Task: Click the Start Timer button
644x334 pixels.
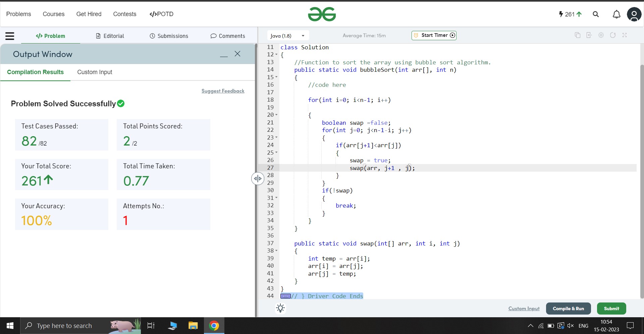Action: coord(434,35)
